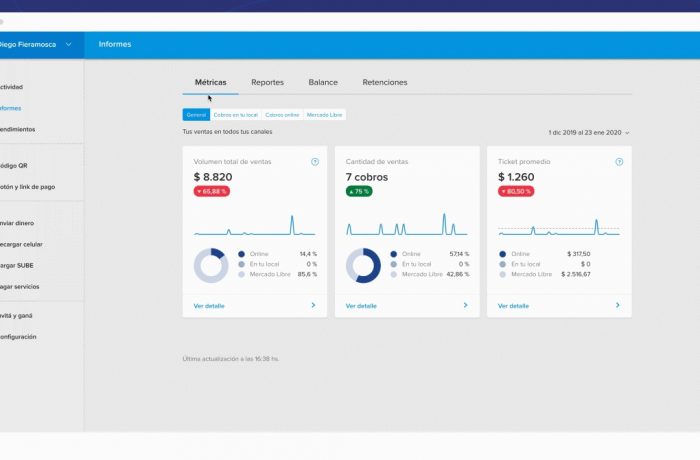The width and height of the screenshot is (700, 460).
Task: Open the date range dropdown
Action: [589, 133]
